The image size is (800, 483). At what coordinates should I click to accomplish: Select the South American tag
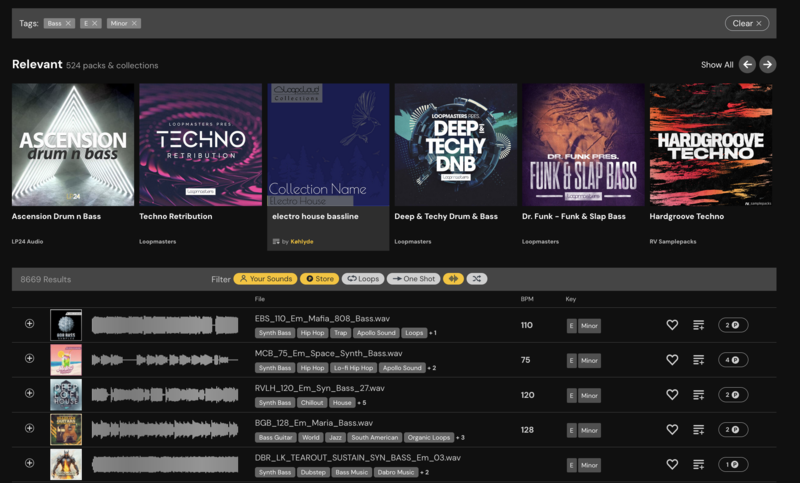374,438
